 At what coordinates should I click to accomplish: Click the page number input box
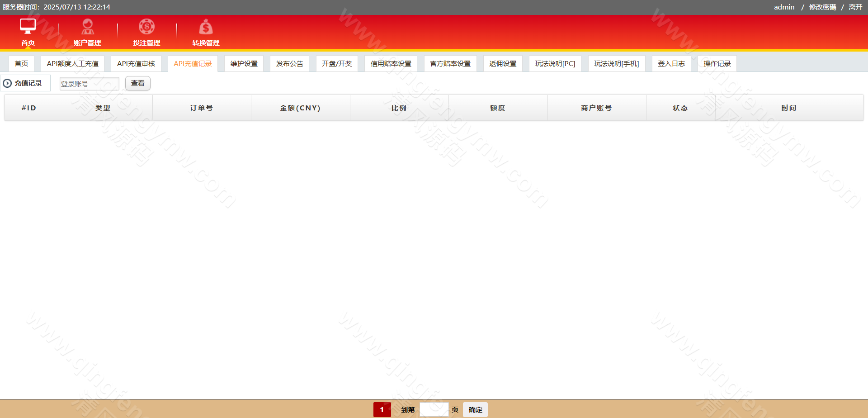pos(434,409)
